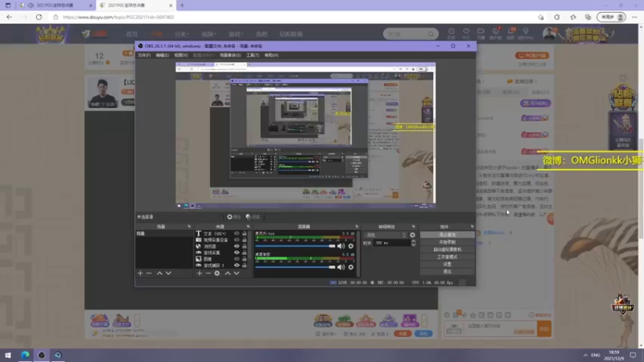Remove selected source with the Sources panel minus icon
The height and width of the screenshot is (362, 644).
click(x=208, y=274)
